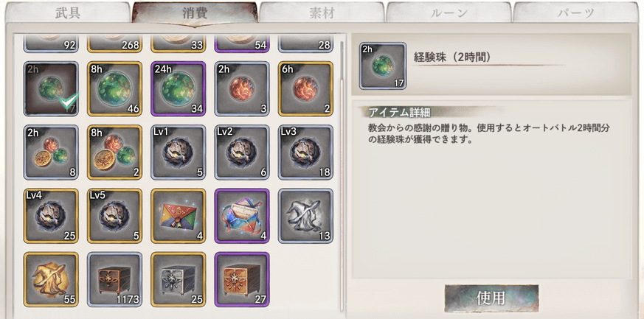Select the silver witch hat emblem
Image resolution: width=644 pixels, height=319 pixels.
(x=305, y=216)
